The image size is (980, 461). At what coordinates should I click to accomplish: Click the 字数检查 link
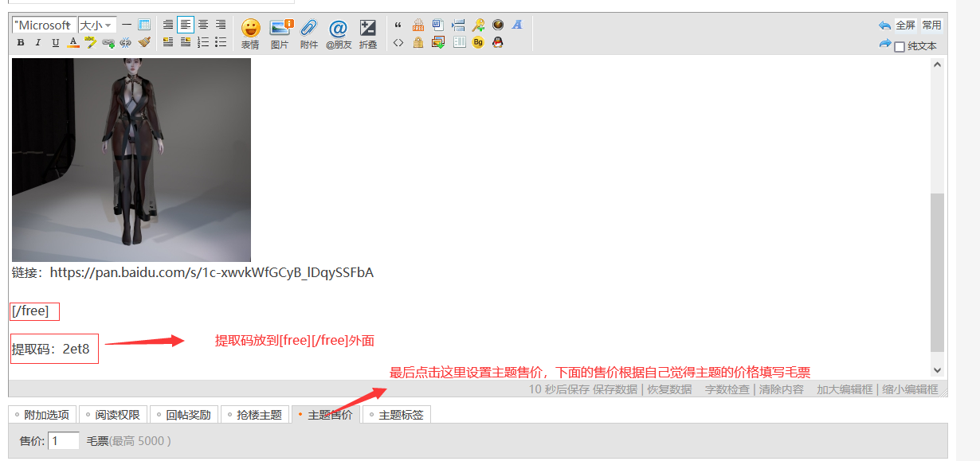pos(727,389)
